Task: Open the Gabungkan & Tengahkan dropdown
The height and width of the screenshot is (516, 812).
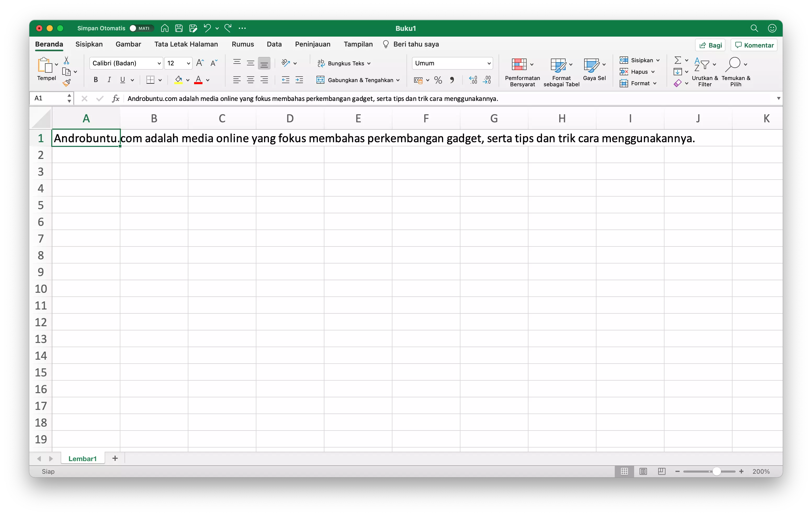Action: (398, 80)
